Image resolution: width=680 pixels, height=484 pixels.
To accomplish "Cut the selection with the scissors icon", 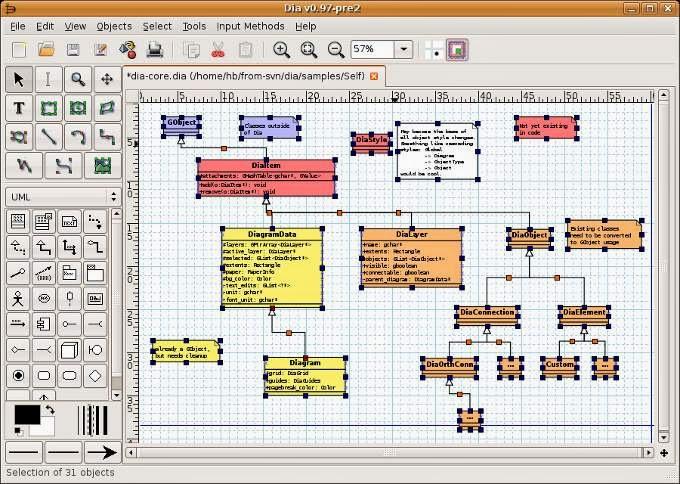I will coord(218,49).
